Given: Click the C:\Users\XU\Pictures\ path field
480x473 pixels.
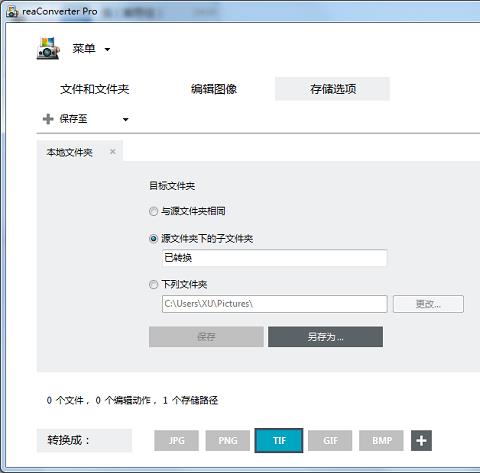Looking at the screenshot, I should pos(275,304).
